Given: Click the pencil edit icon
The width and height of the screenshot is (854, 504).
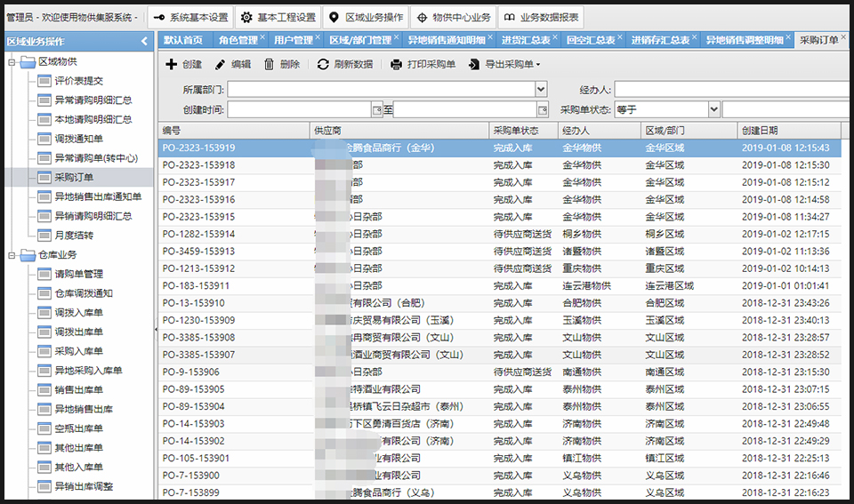Looking at the screenshot, I should point(221,64).
